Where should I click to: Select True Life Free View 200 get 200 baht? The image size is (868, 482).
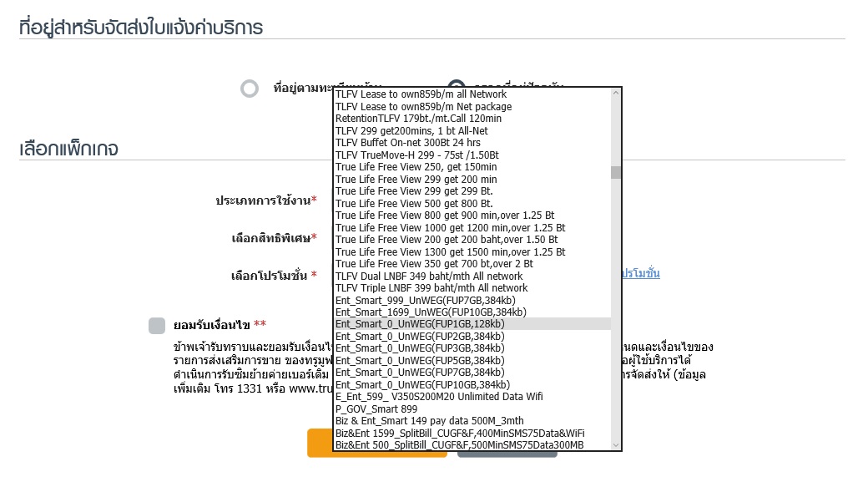point(472,240)
